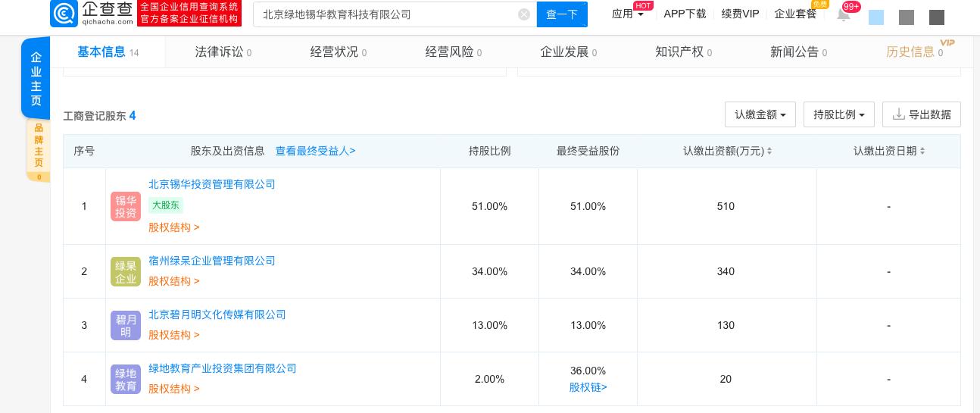Click the 36.00% 最终受益股份 value

tap(588, 371)
